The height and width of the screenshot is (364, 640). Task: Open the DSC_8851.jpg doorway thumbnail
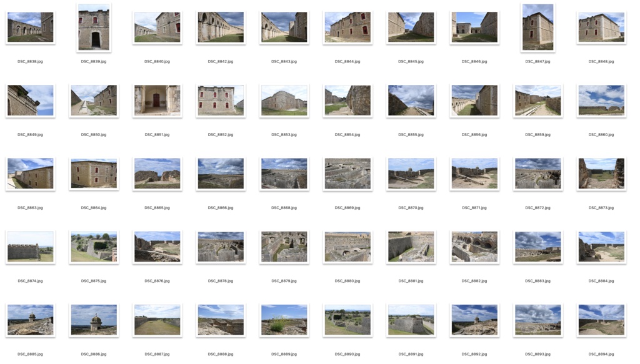coord(157,101)
